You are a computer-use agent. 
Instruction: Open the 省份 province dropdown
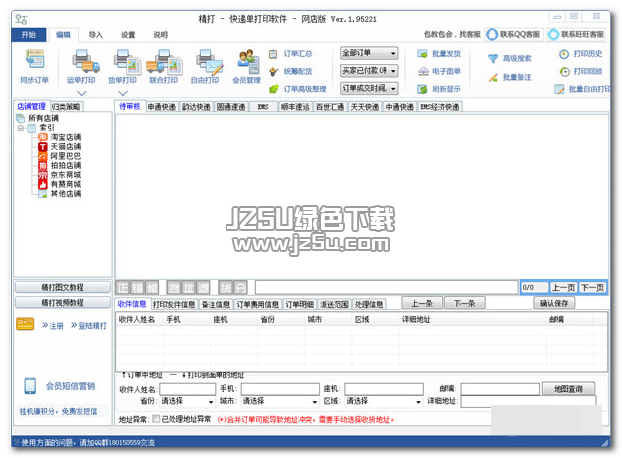188,401
